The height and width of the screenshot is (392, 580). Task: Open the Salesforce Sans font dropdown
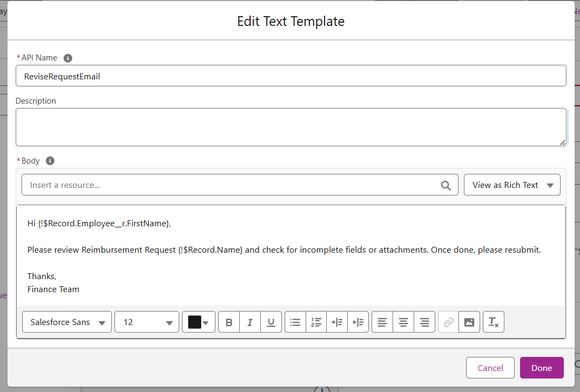point(67,322)
